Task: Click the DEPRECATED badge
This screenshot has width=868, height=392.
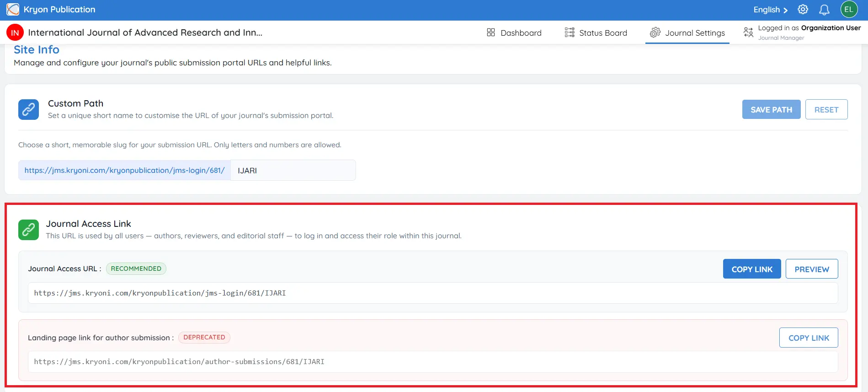Action: coord(204,337)
